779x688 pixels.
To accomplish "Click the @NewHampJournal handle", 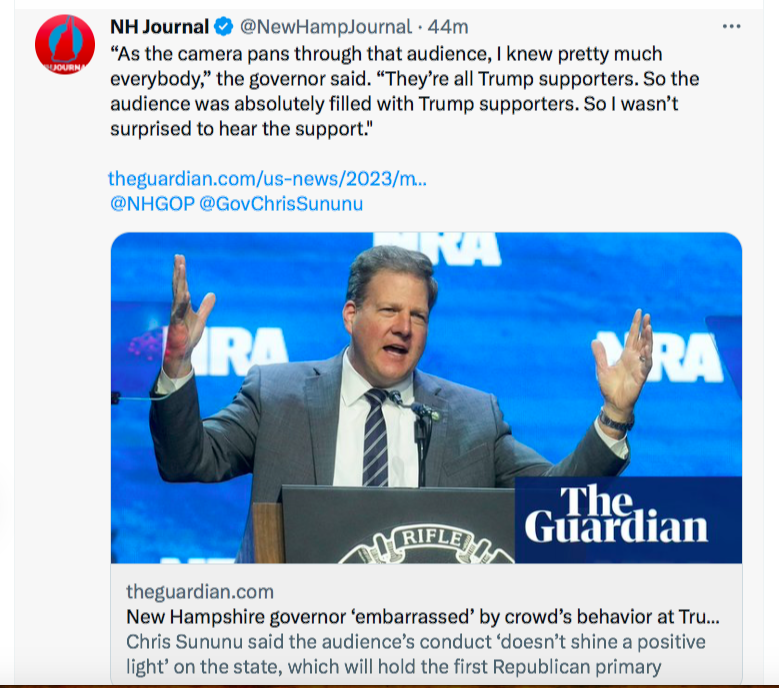I will point(325,26).
